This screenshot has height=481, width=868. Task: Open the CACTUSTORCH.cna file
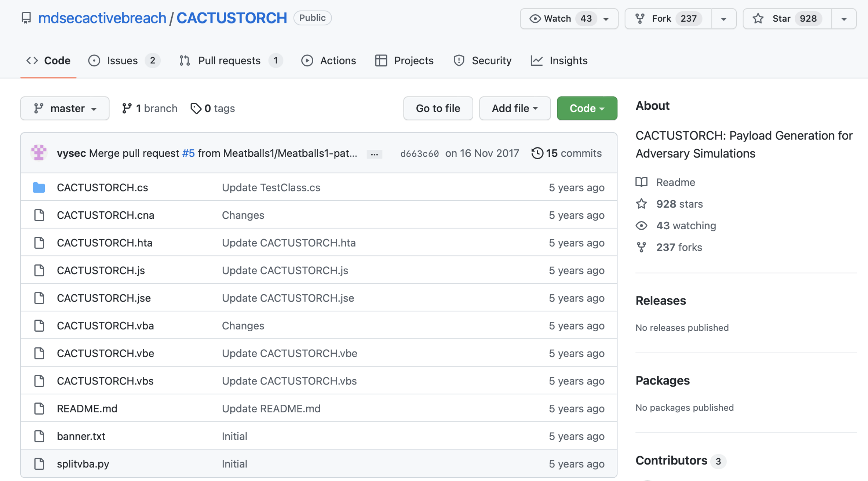tap(105, 215)
